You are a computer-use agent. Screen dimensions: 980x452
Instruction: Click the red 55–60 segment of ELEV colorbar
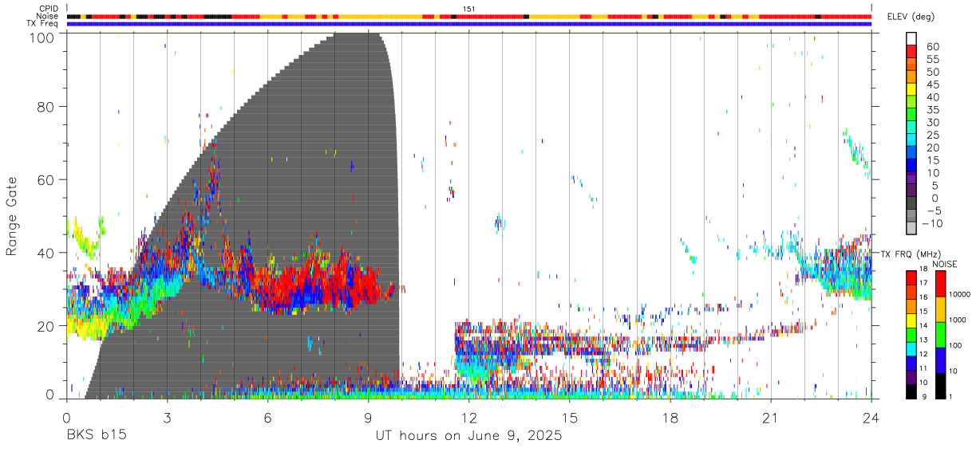tap(911, 52)
